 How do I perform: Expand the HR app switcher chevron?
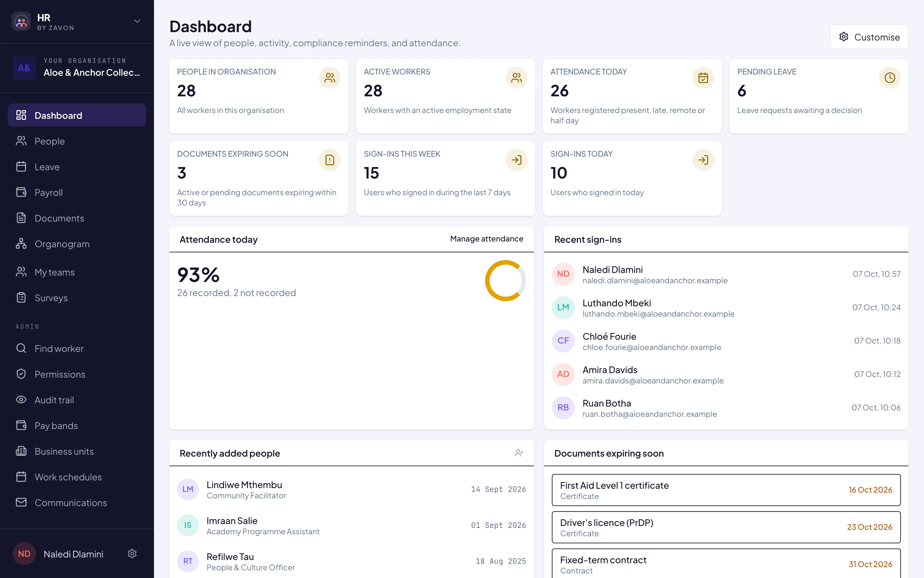(137, 21)
